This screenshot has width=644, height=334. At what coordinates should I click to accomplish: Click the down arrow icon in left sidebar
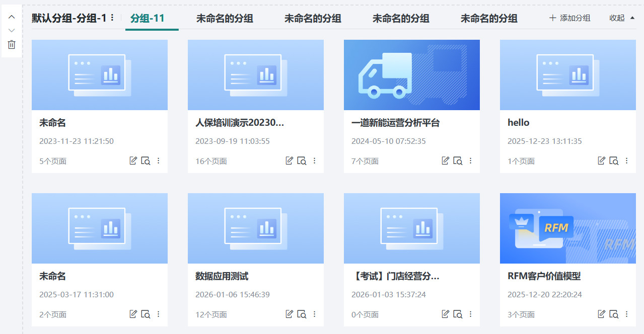pos(11,30)
